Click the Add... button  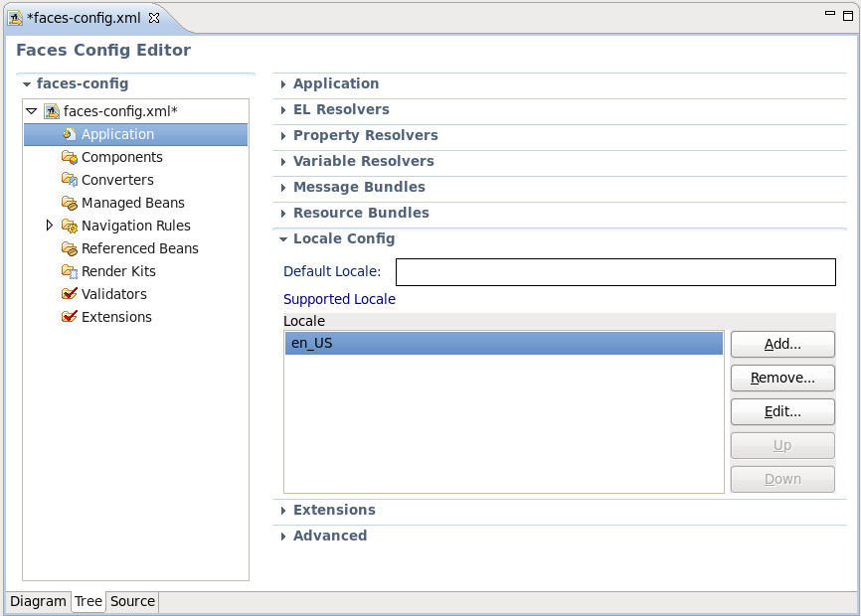[782, 344]
